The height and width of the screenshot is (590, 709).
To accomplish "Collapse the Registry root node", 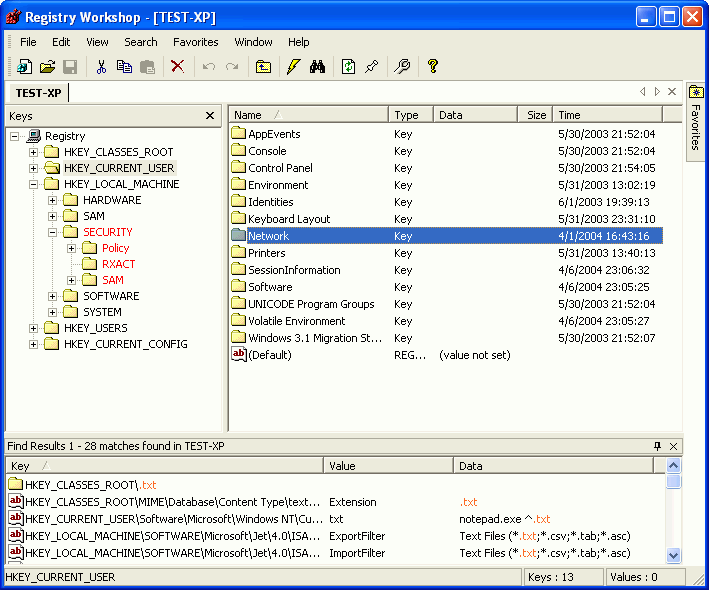I will point(14,136).
